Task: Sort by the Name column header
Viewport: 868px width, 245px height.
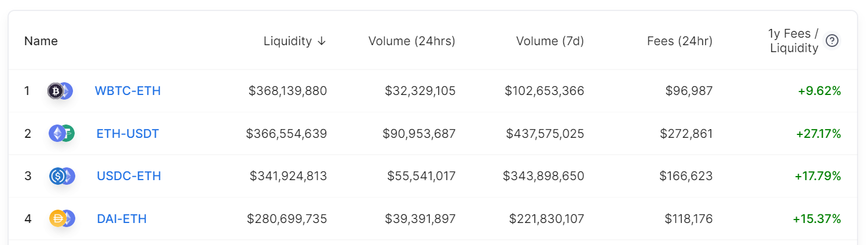Action: [x=41, y=41]
